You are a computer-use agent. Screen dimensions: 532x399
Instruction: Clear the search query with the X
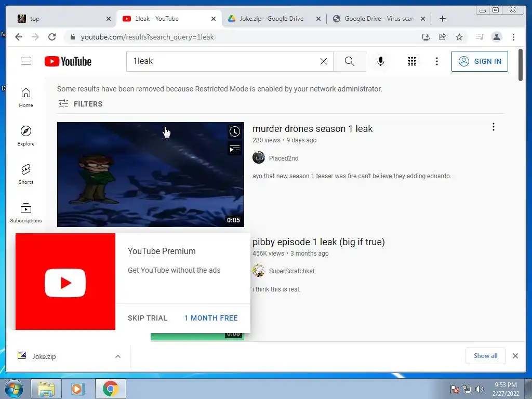324,61
